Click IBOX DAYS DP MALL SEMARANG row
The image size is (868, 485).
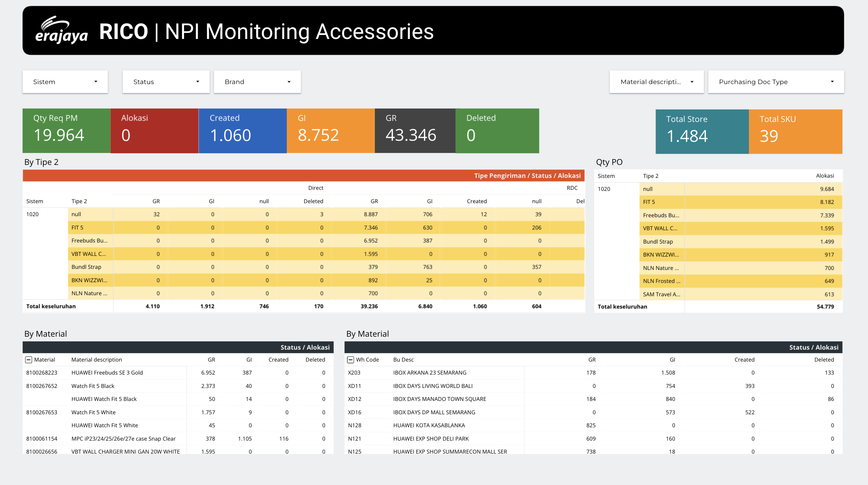click(x=593, y=412)
